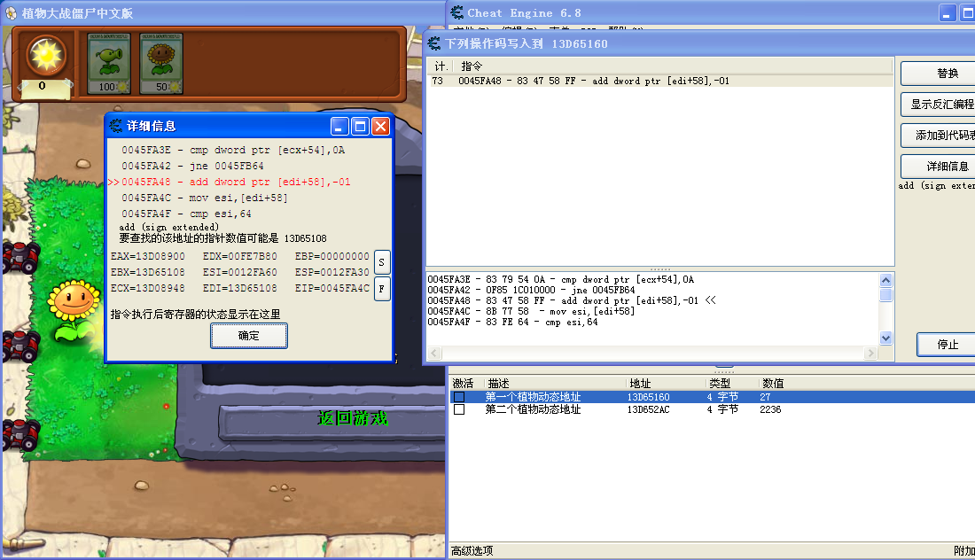Select the Peashooter seed packet costing 100
Image resolution: width=975 pixels, height=560 pixels.
pos(109,64)
